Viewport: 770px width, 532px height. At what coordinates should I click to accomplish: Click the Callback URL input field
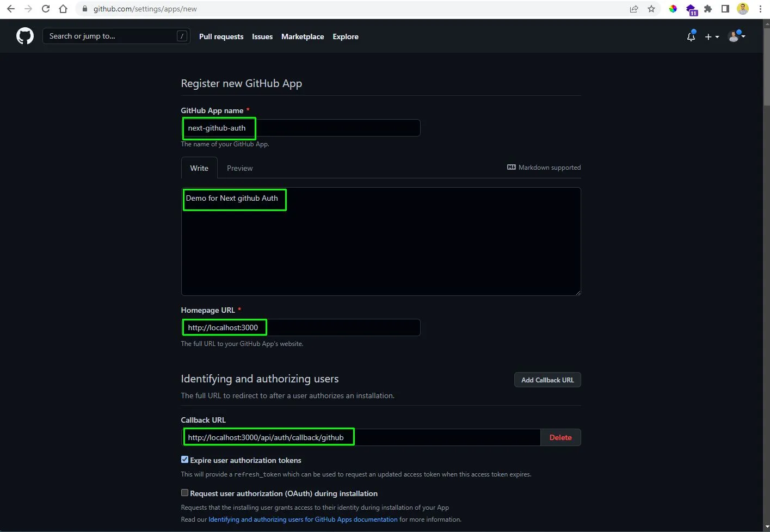[361, 437]
